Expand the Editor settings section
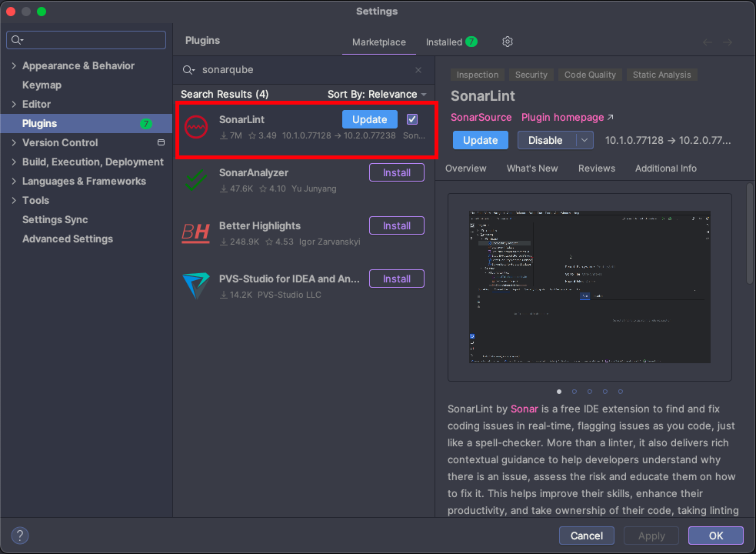The image size is (756, 554). coord(14,104)
